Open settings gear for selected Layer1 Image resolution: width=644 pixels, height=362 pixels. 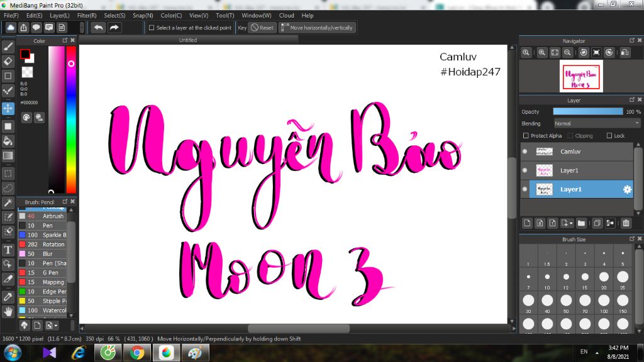tap(627, 189)
